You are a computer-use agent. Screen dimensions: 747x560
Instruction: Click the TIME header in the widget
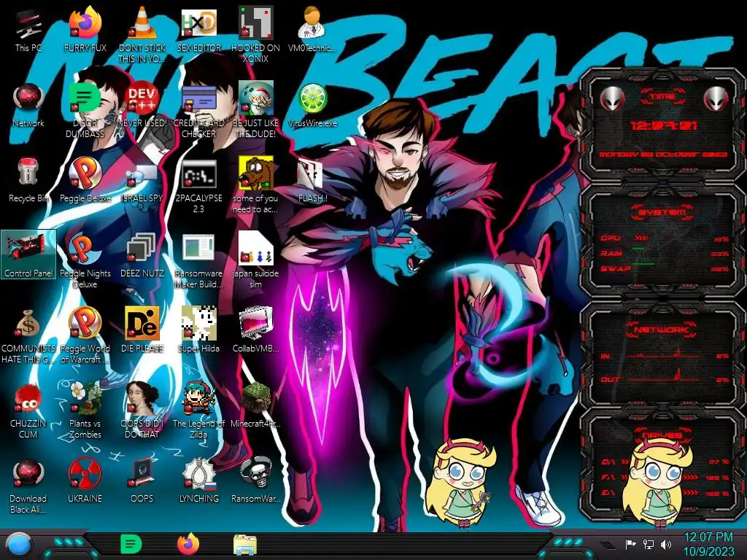662,97
